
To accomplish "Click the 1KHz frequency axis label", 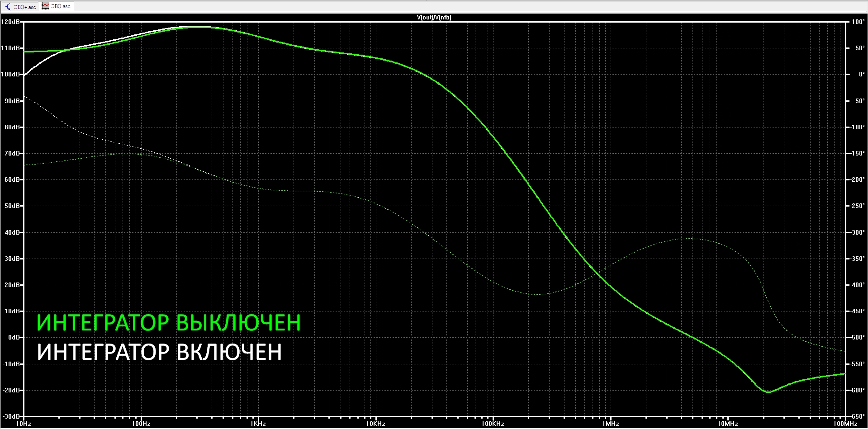I will [x=258, y=424].
